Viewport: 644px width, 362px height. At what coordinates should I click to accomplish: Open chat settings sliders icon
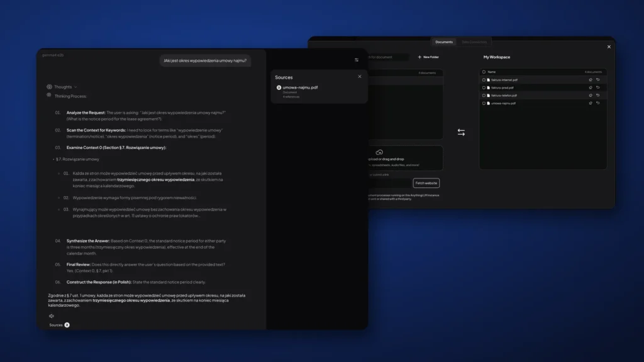click(357, 60)
